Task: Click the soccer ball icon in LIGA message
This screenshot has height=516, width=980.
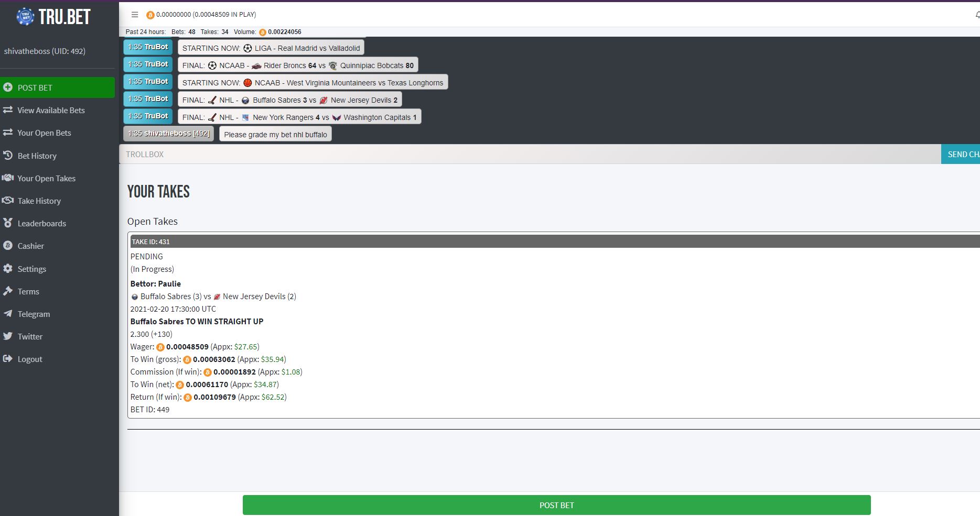Action: pos(247,48)
